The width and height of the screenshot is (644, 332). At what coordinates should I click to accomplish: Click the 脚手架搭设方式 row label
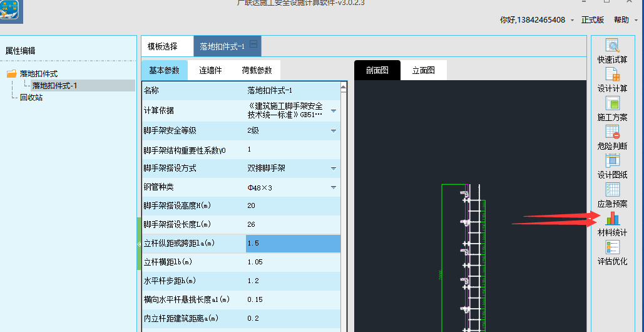tap(170, 169)
